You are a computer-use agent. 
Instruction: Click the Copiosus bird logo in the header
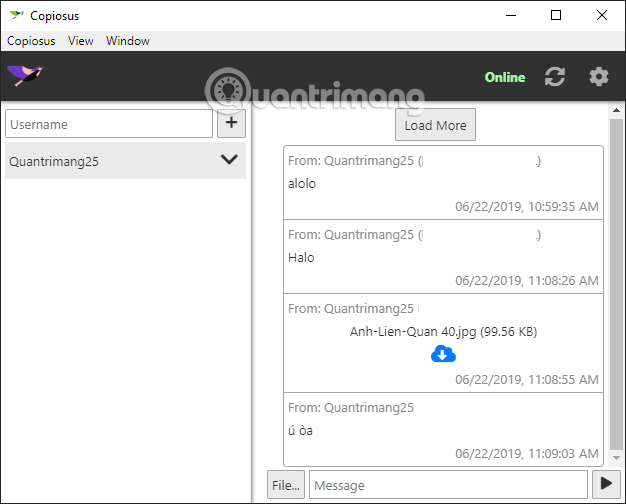pos(25,75)
